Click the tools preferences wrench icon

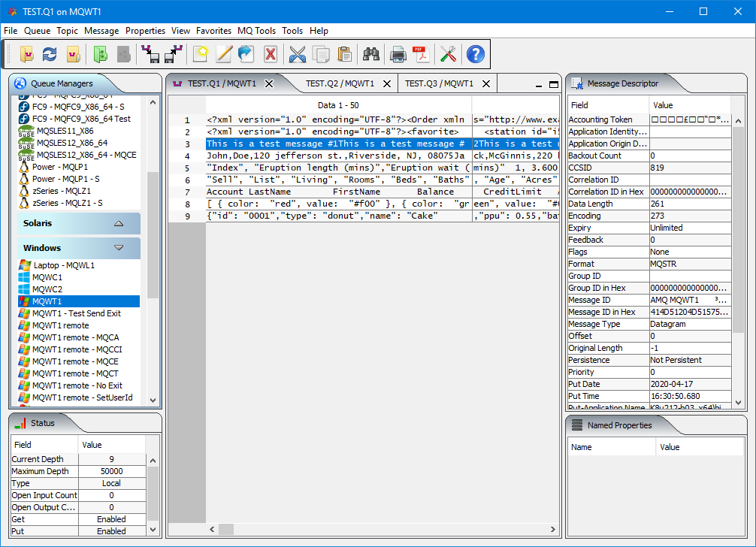coord(448,54)
